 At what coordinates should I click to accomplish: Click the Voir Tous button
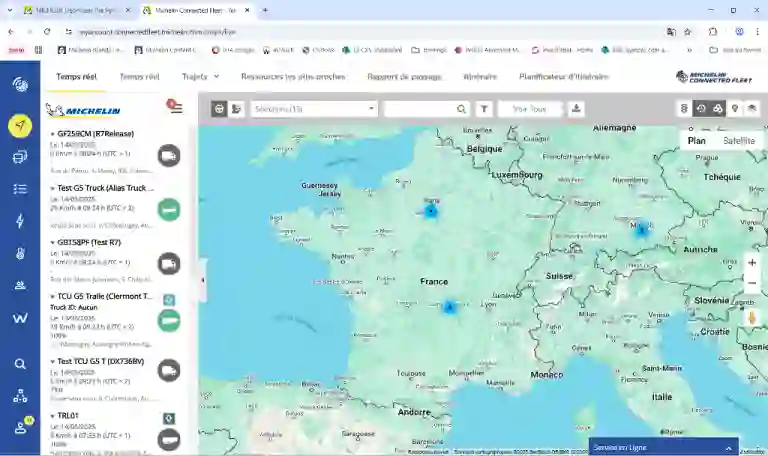[x=529, y=109]
